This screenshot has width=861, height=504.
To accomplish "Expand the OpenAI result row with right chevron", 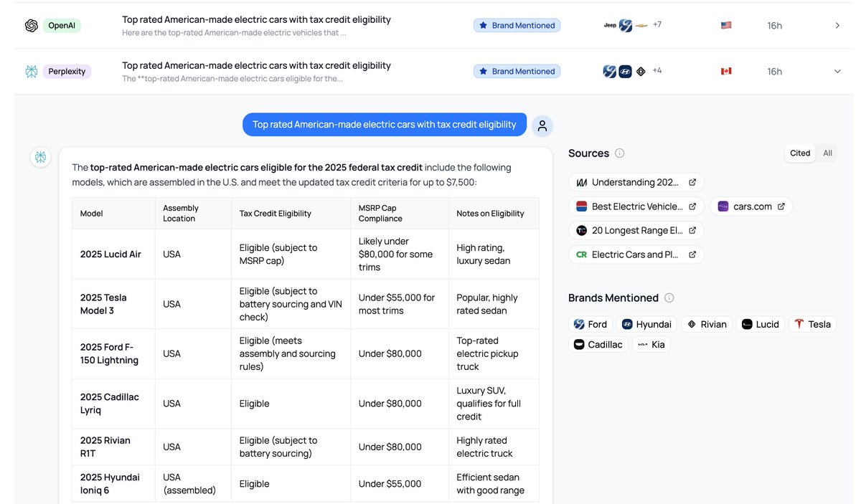I will [837, 25].
